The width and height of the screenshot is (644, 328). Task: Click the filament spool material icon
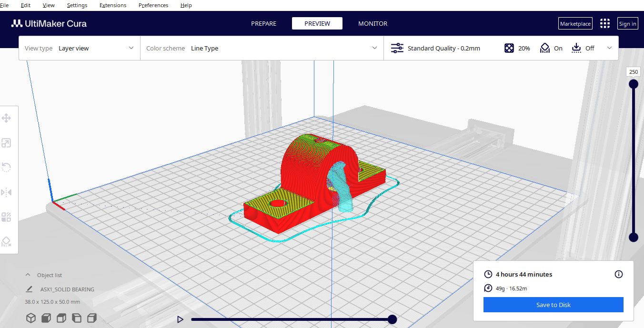[x=488, y=288]
